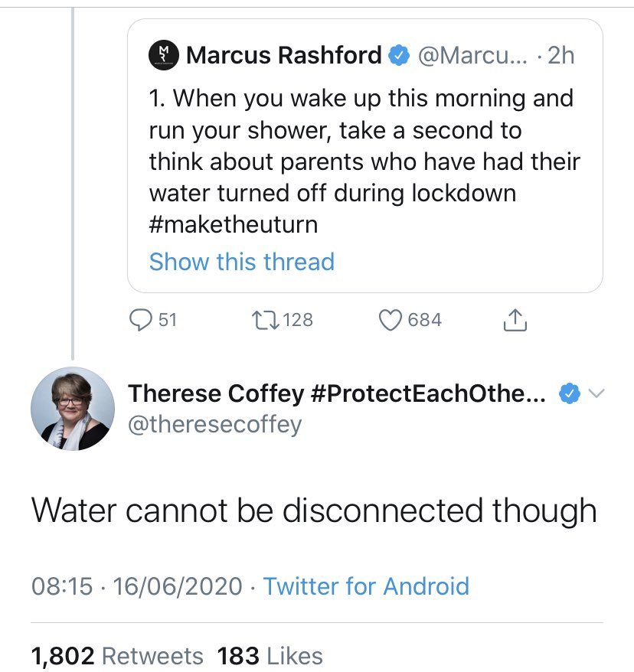Image resolution: width=634 pixels, height=672 pixels.
Task: Open the Marcus Rashford display name
Action: (x=283, y=55)
